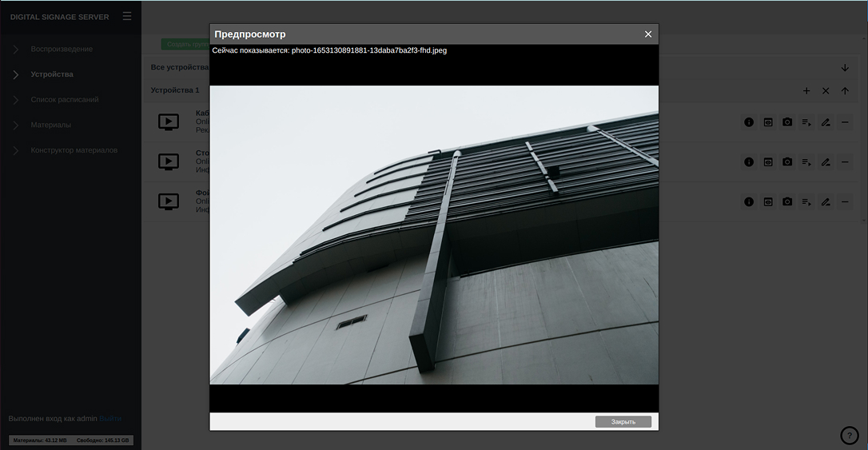
Task: Open the Список расписаний sidebar section
Action: tap(65, 100)
